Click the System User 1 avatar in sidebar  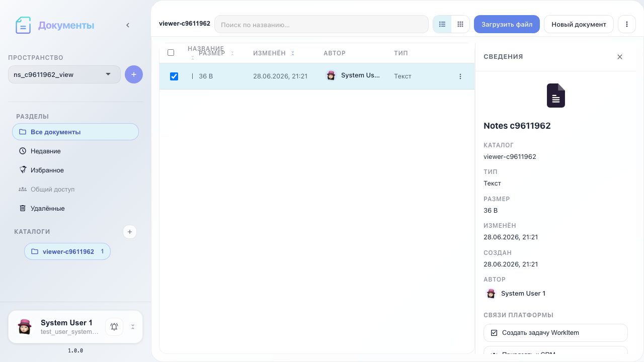click(x=25, y=327)
